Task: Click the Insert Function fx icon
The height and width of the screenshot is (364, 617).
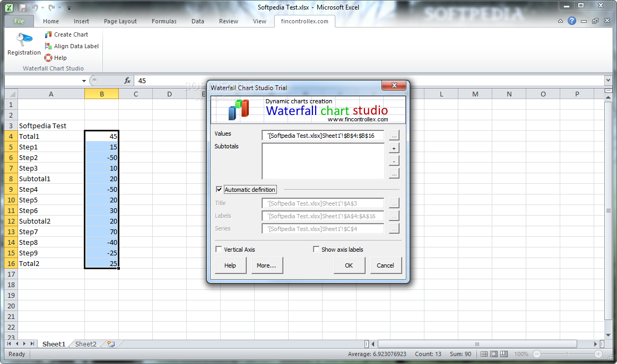Action: [x=127, y=81]
